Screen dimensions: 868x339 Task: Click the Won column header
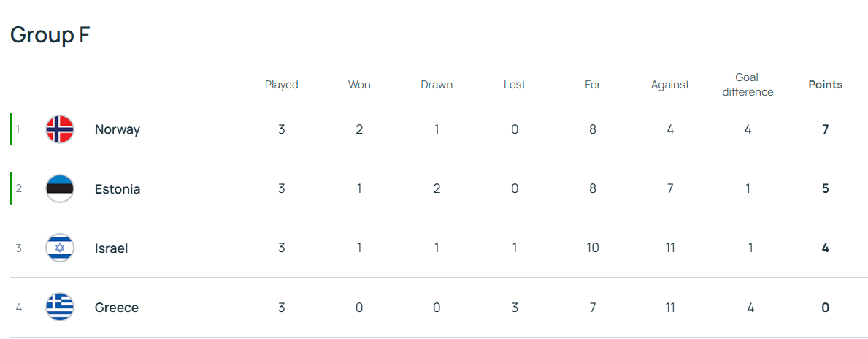(x=359, y=85)
